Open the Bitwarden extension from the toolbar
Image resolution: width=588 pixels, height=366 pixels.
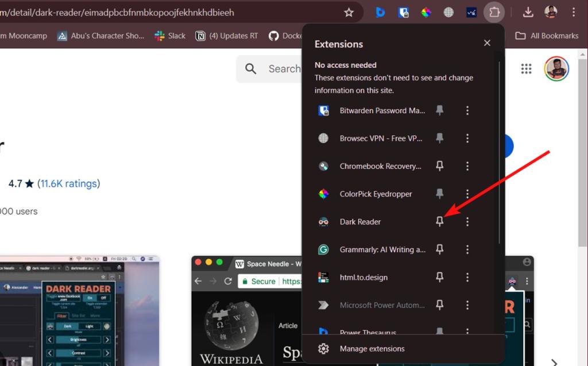[404, 12]
